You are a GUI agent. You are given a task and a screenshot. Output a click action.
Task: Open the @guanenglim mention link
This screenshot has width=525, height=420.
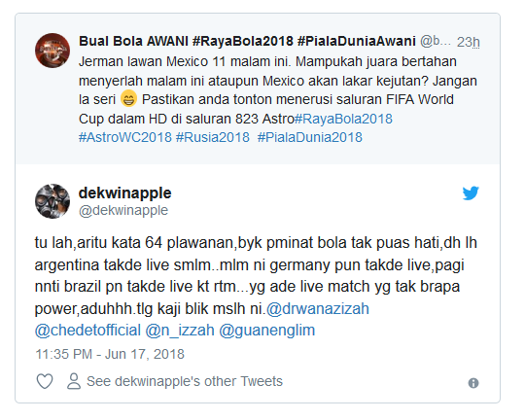click(x=267, y=331)
